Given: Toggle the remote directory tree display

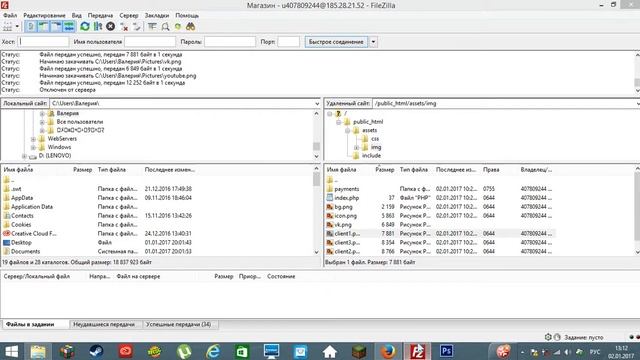Looking at the screenshot, I should point(56,27).
